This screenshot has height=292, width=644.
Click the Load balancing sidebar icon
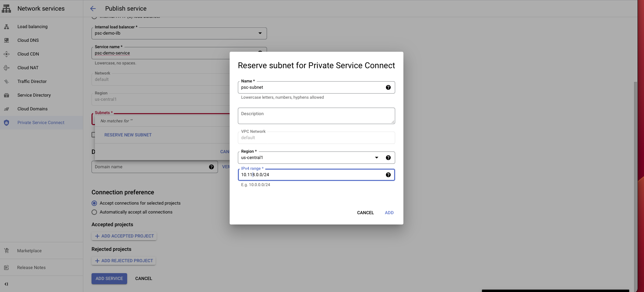pyautogui.click(x=7, y=27)
